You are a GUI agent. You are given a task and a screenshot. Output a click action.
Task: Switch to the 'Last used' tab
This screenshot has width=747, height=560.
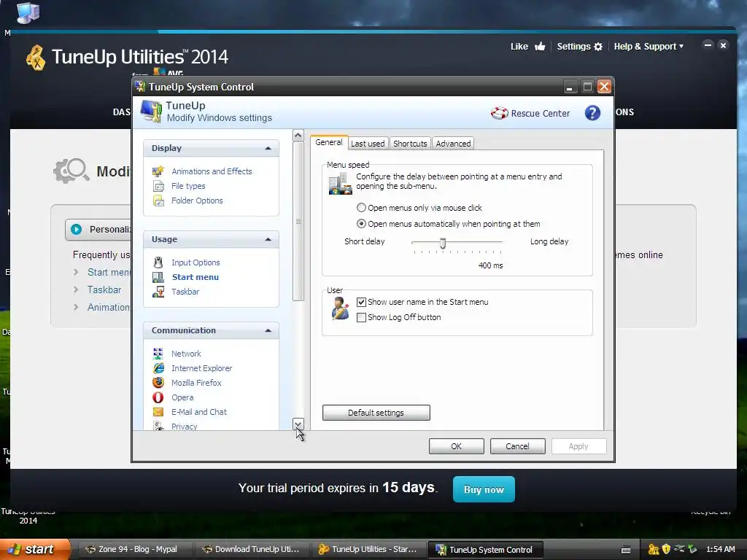tap(368, 144)
